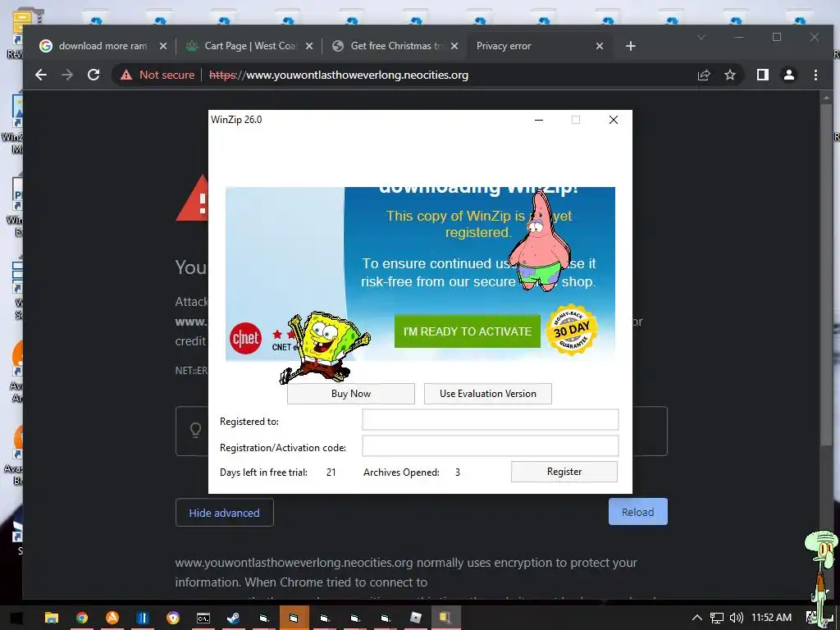Screen dimensions: 840x630
Task: Open the Chrome profile avatar icon
Action: click(789, 75)
